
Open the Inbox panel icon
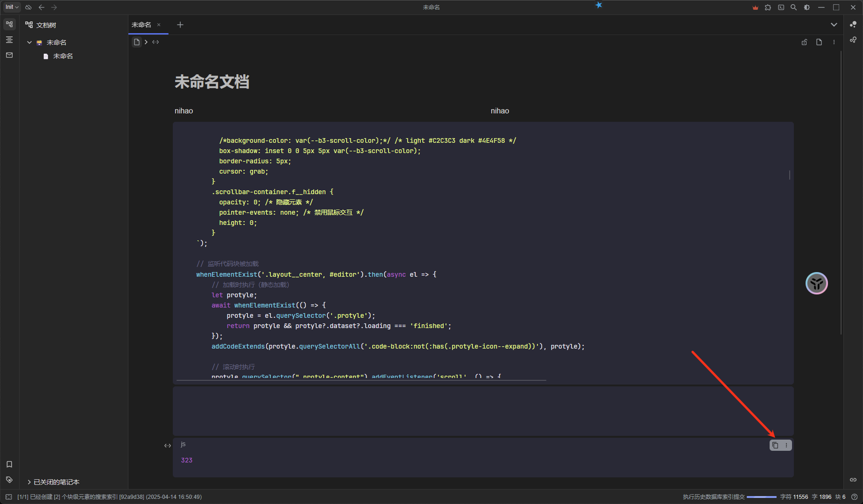tap(9, 55)
